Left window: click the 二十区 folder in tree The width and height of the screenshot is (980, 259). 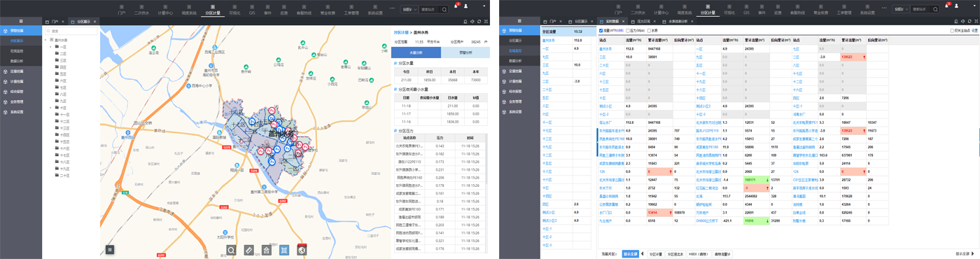click(x=62, y=175)
